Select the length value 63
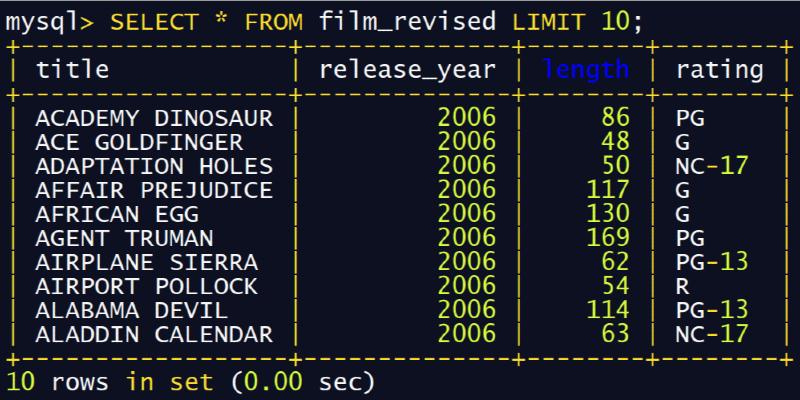This screenshot has height=400, width=800. 615,334
